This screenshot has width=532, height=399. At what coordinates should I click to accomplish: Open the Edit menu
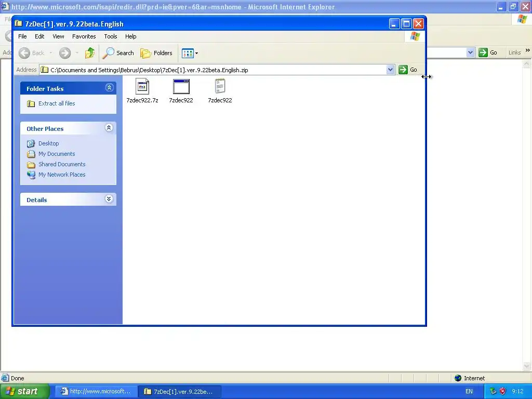click(x=39, y=36)
